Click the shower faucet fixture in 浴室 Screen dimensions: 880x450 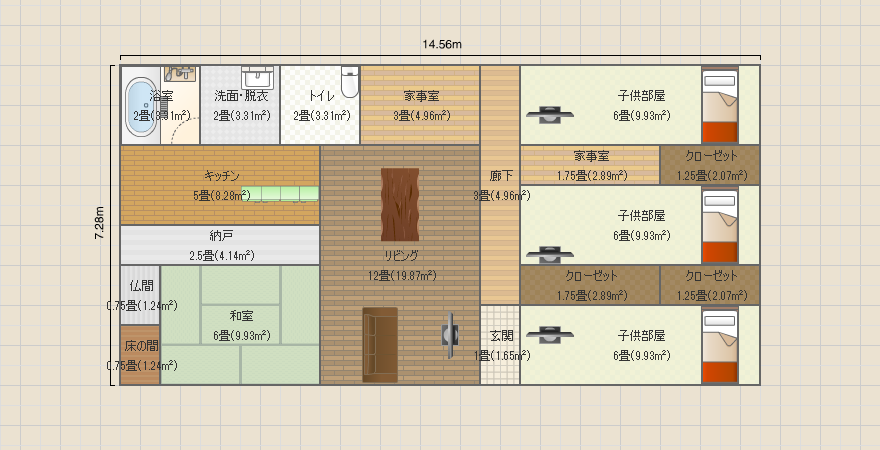point(180,73)
